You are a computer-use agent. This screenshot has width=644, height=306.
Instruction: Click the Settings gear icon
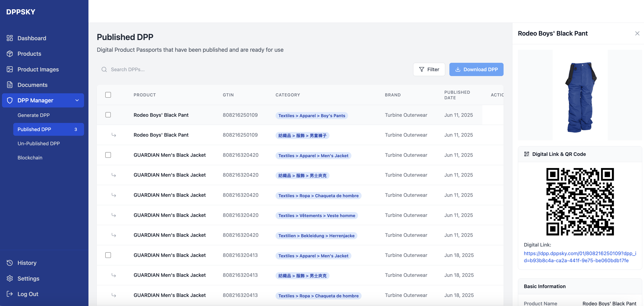pos(10,278)
